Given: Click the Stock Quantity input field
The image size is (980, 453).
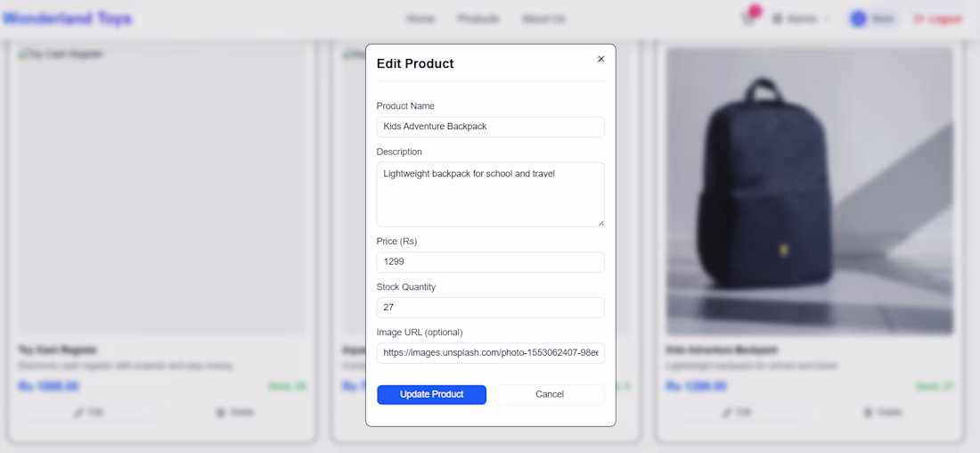Looking at the screenshot, I should pyautogui.click(x=491, y=308).
